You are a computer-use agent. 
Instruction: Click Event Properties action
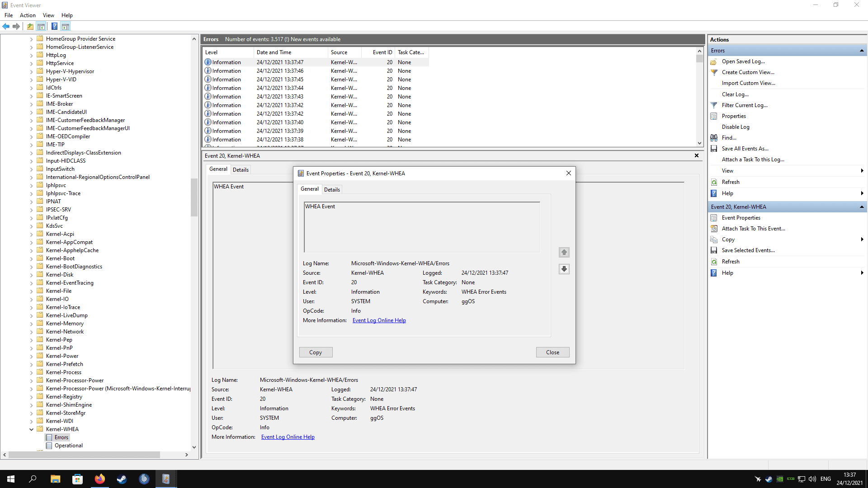[x=741, y=218]
